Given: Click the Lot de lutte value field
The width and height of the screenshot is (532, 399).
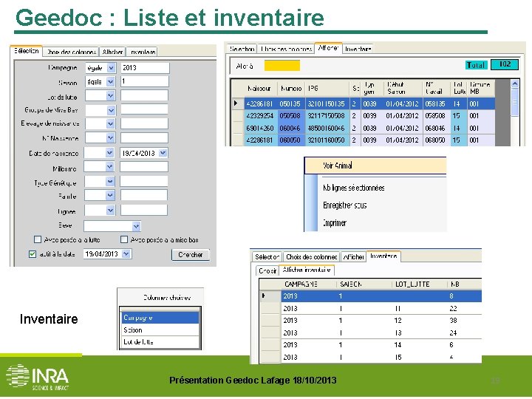Looking at the screenshot, I should [x=144, y=95].
